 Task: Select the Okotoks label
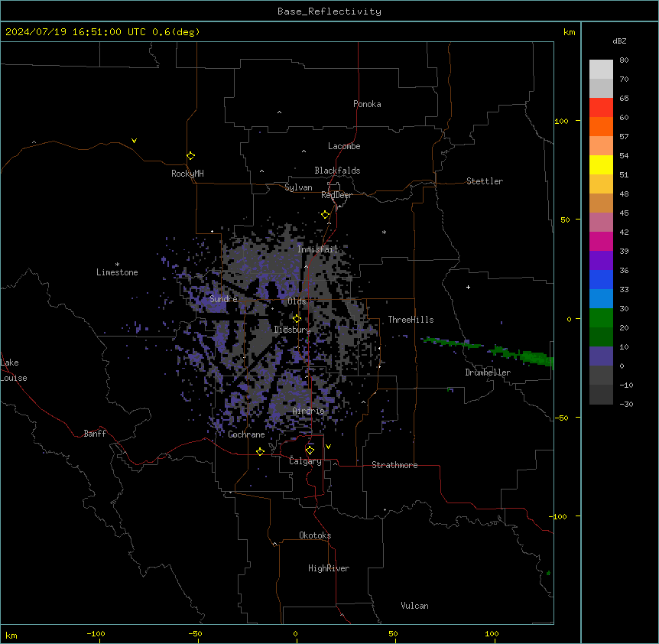click(x=315, y=535)
